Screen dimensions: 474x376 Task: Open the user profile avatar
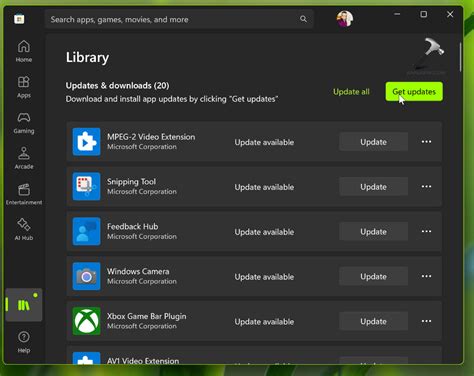345,19
